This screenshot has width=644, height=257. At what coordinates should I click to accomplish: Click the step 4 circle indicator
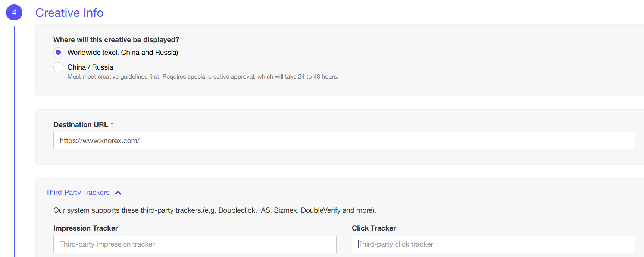point(14,13)
